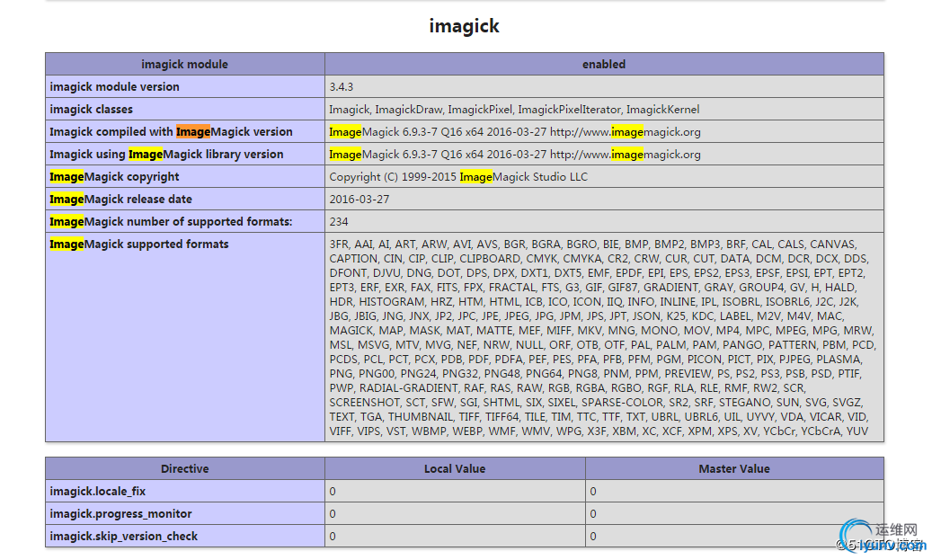
Task: Click the "imagick.locale_fix" directive
Action: [97, 491]
